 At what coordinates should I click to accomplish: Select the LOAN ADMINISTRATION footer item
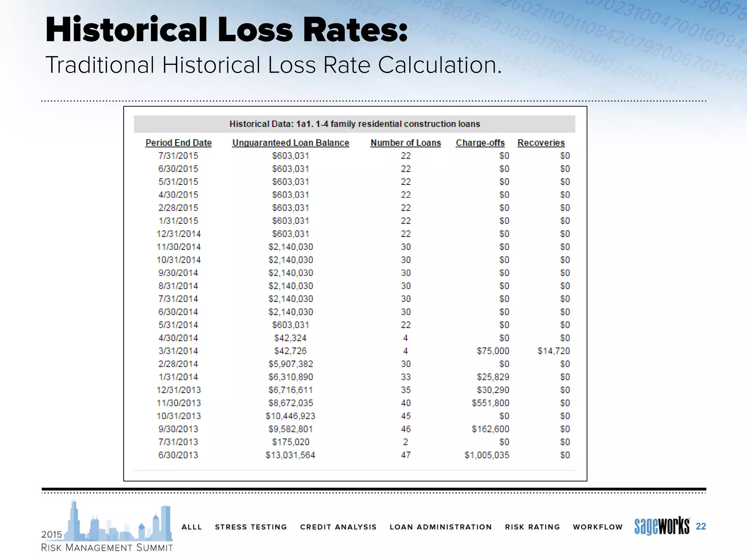coord(441,527)
